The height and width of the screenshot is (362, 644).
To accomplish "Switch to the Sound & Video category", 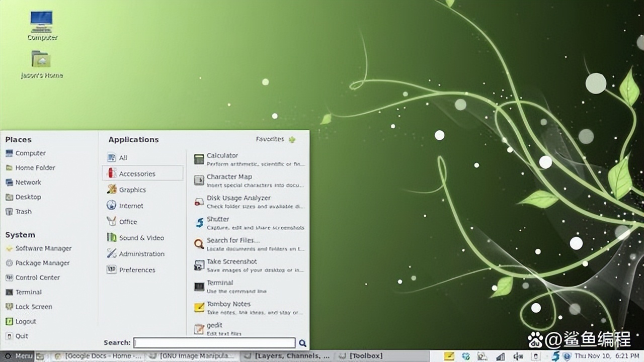I will click(142, 237).
